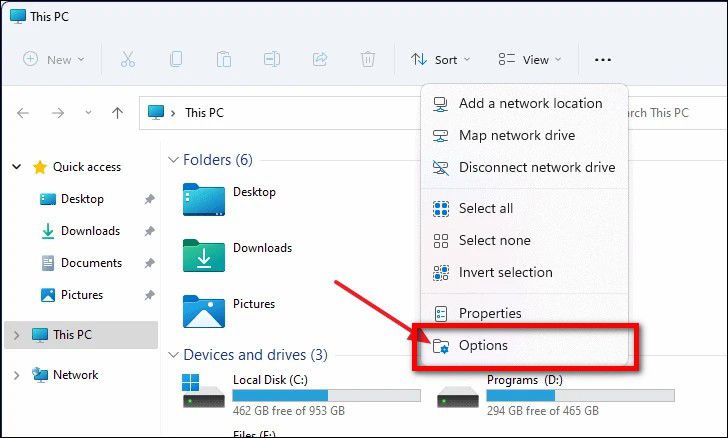
Task: Expand the Network tree node
Action: point(17,375)
